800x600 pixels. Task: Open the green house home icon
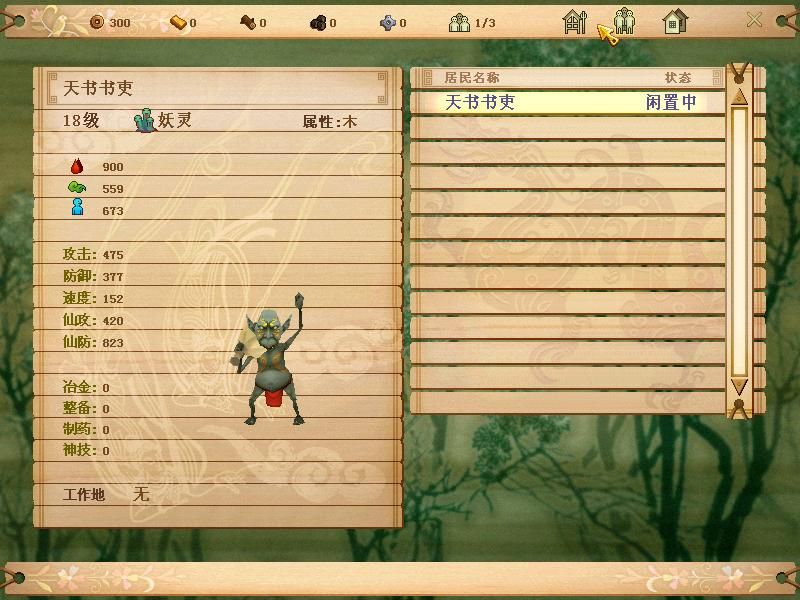675,22
